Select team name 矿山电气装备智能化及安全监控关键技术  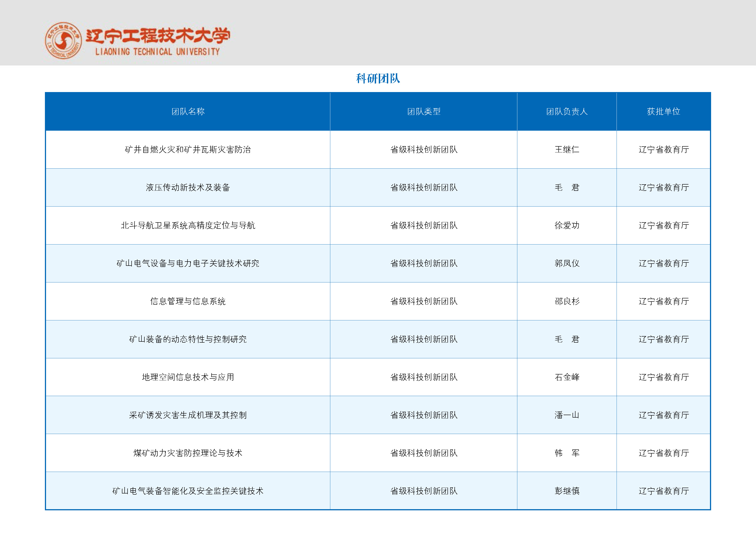click(x=188, y=491)
